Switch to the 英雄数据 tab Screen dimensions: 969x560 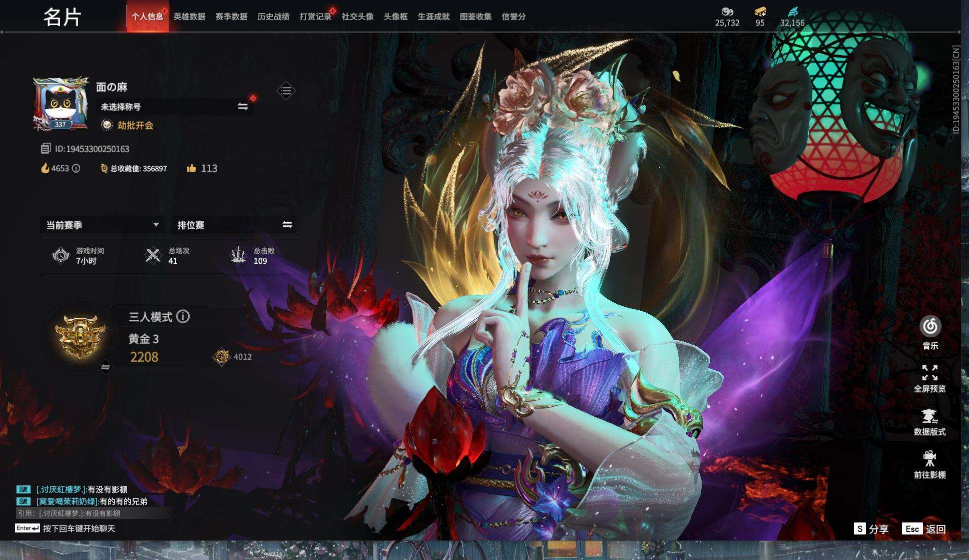tap(189, 17)
